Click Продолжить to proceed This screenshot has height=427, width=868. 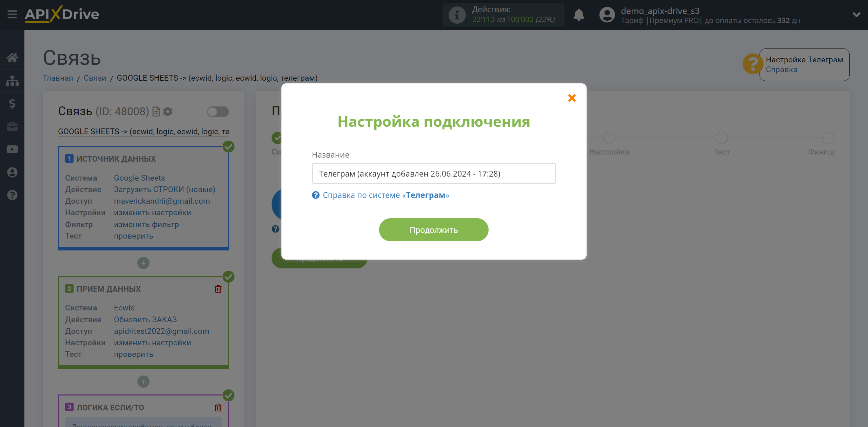(434, 229)
